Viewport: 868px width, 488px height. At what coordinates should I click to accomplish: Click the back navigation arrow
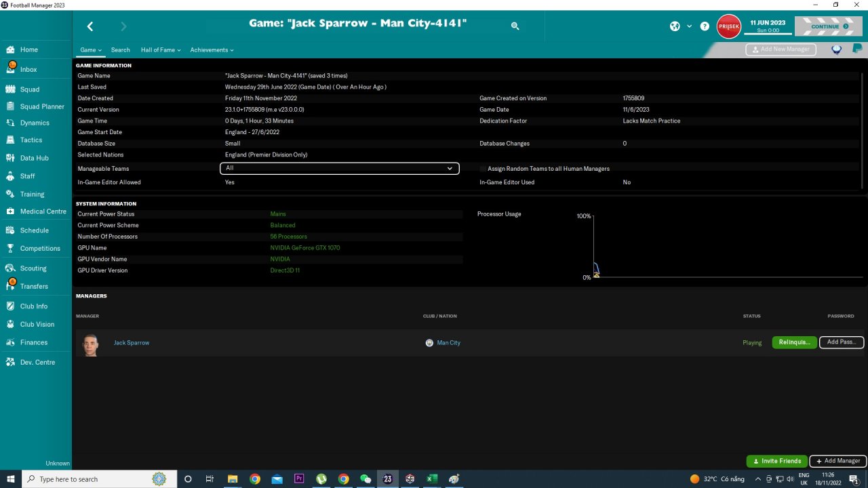[x=90, y=26]
